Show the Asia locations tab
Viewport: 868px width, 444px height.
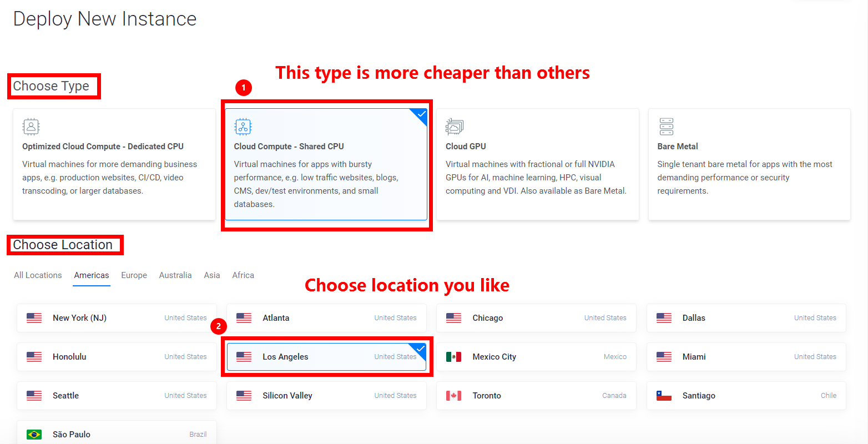[x=212, y=275]
